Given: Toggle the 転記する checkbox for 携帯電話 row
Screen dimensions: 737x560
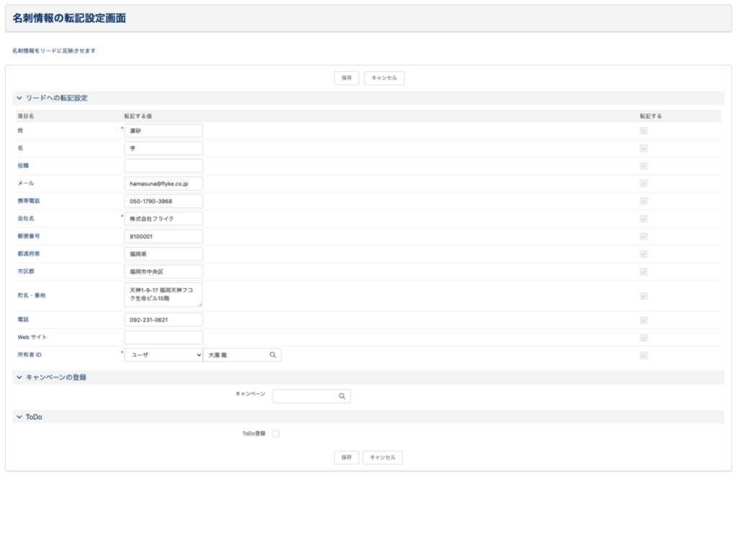Looking at the screenshot, I should coord(643,202).
